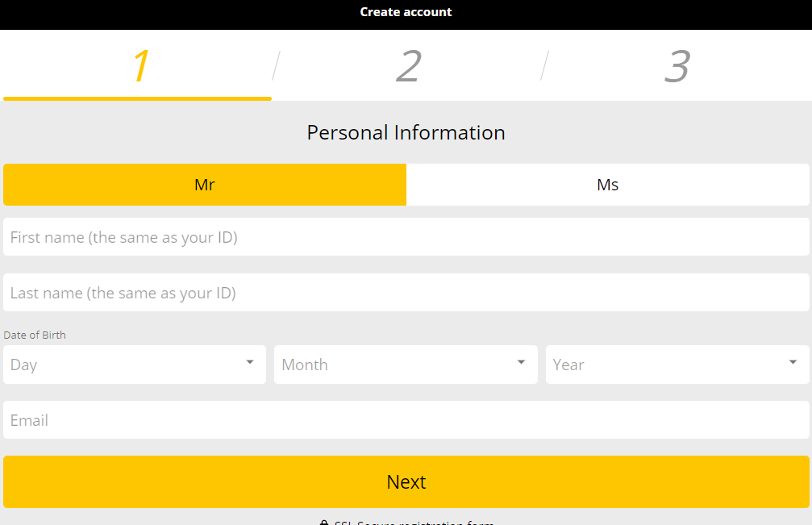
Task: Click the Email input field
Action: pyautogui.click(x=406, y=420)
